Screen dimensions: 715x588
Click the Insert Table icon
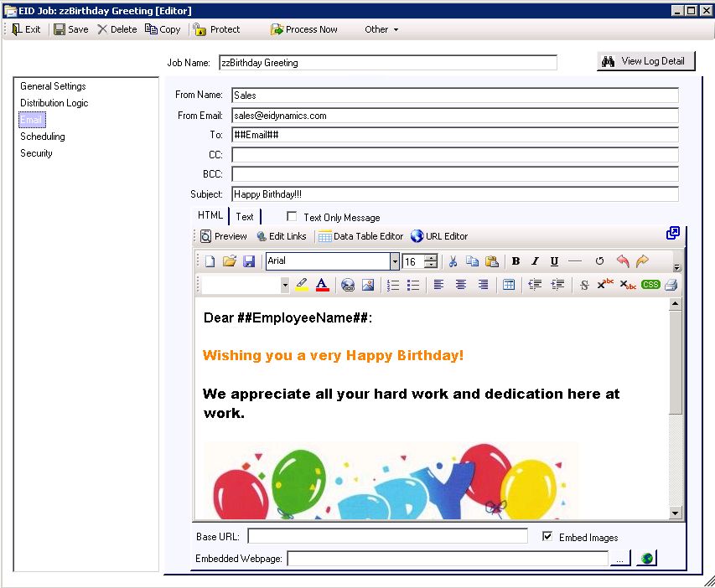(509, 285)
